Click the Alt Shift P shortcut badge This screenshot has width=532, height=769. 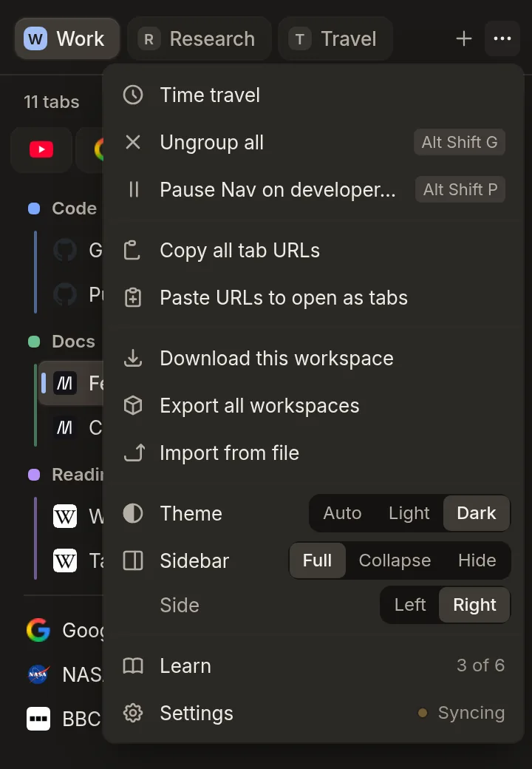click(x=460, y=189)
